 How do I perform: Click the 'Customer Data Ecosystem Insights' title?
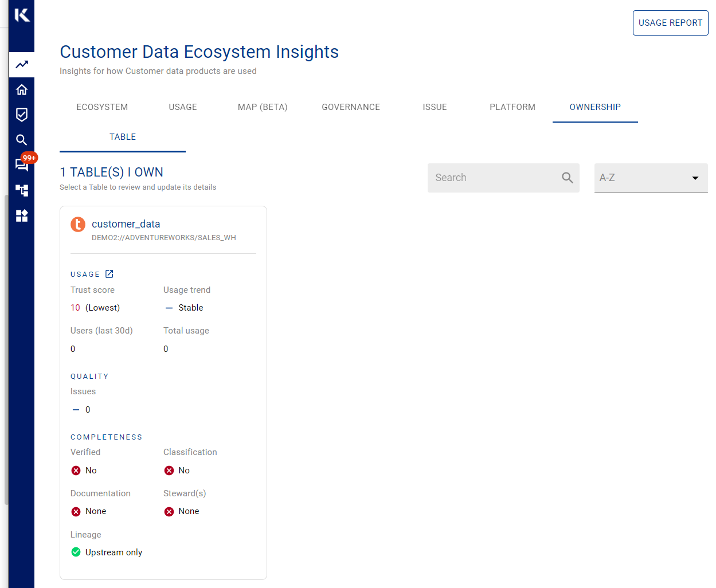click(199, 52)
